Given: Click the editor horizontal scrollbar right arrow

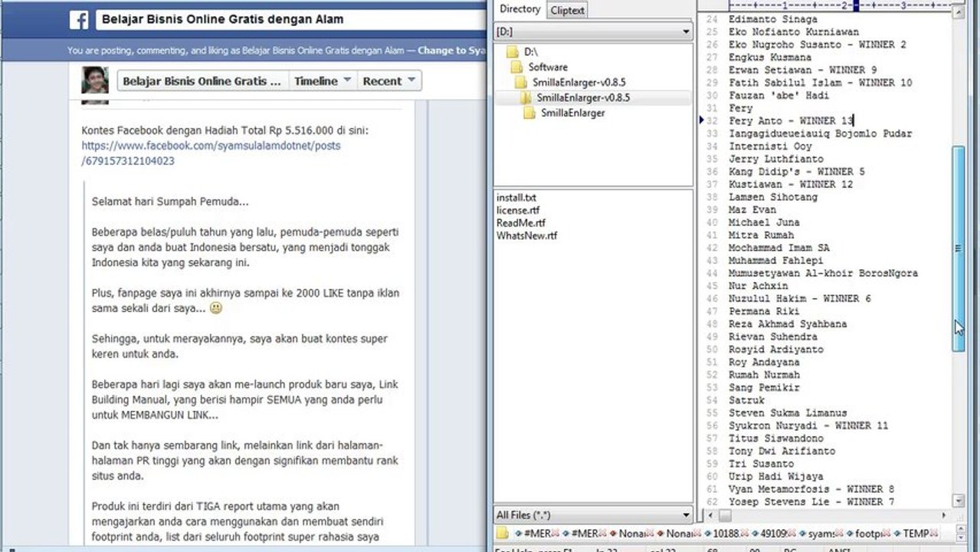Looking at the screenshot, I should [x=943, y=514].
